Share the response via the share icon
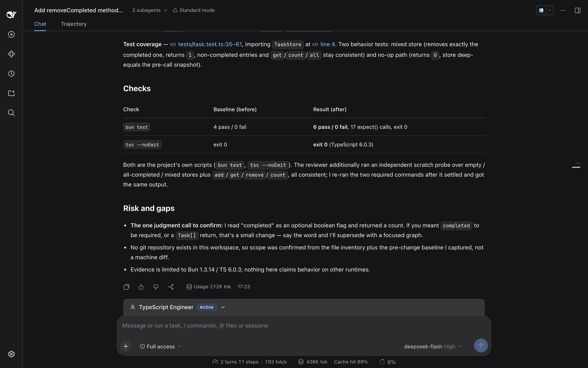Screen dimensions: 588x368 coord(171,287)
